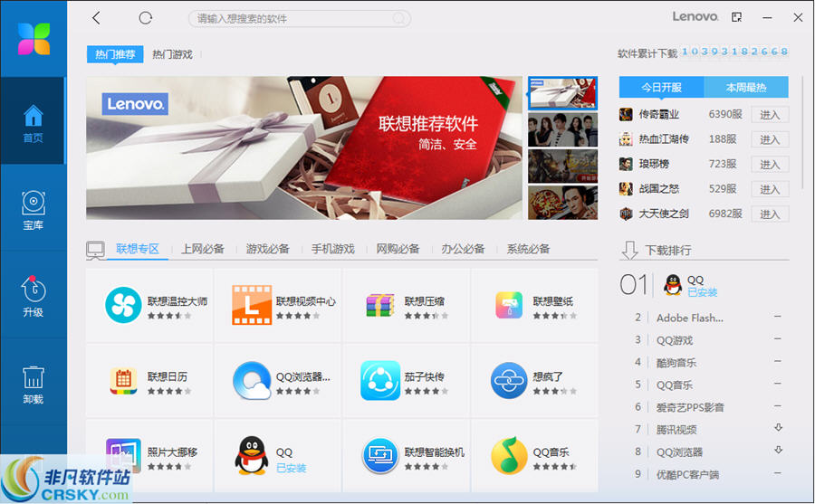Click the 大天使之剑 game name
This screenshot has width=815, height=504.
click(x=664, y=214)
